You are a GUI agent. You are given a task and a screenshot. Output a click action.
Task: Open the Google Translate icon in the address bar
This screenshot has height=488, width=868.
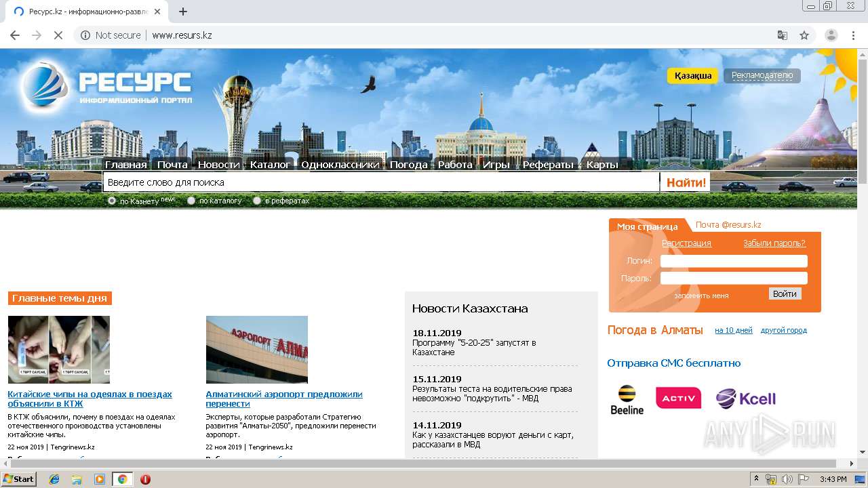pos(782,35)
